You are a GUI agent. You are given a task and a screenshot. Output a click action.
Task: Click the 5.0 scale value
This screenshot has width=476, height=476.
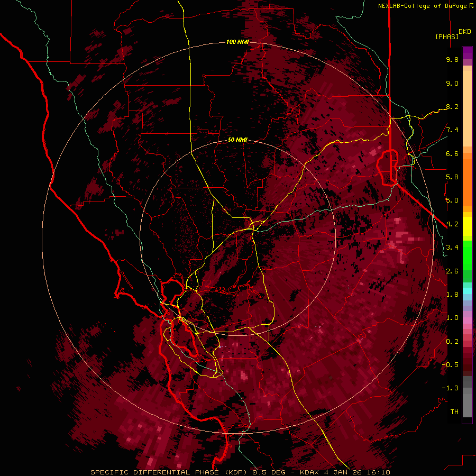click(452, 200)
